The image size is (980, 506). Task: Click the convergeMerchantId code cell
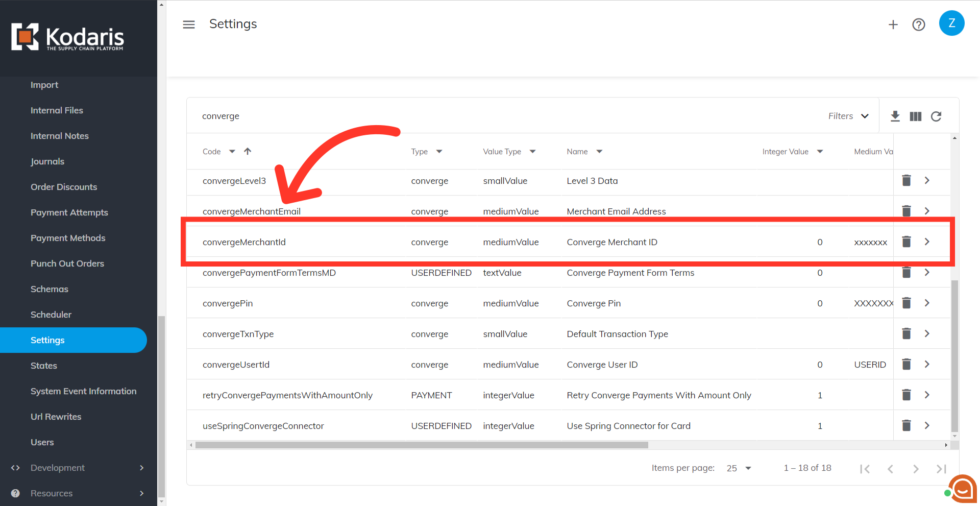pyautogui.click(x=244, y=242)
